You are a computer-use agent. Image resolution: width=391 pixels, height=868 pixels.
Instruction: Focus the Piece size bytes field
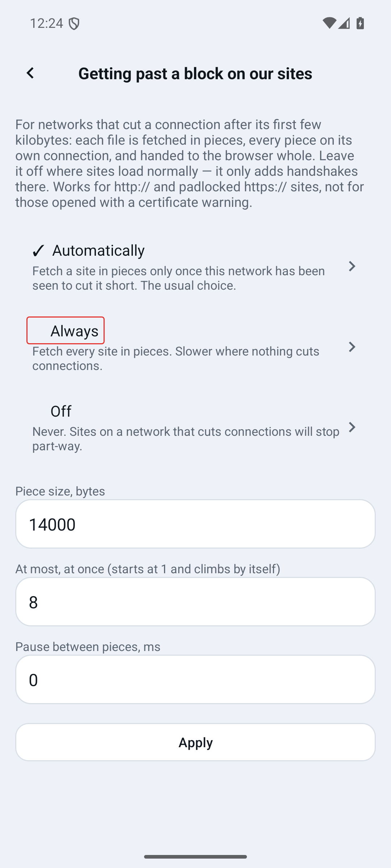(195, 524)
